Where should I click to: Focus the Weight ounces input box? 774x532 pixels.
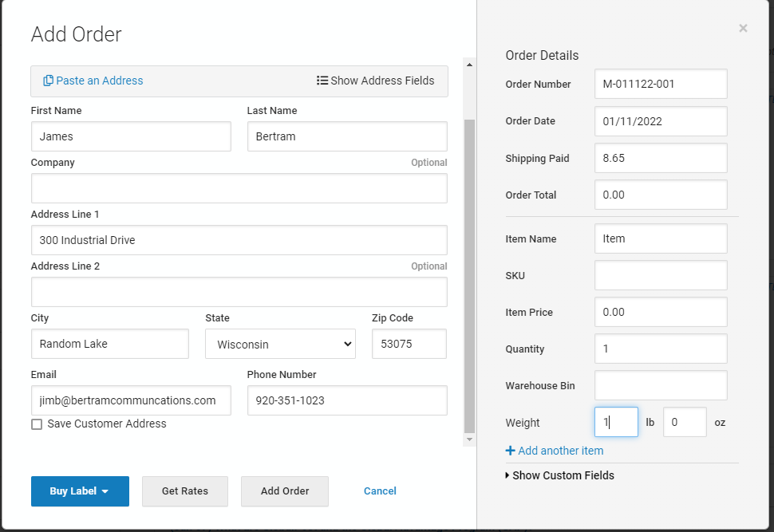[684, 423]
